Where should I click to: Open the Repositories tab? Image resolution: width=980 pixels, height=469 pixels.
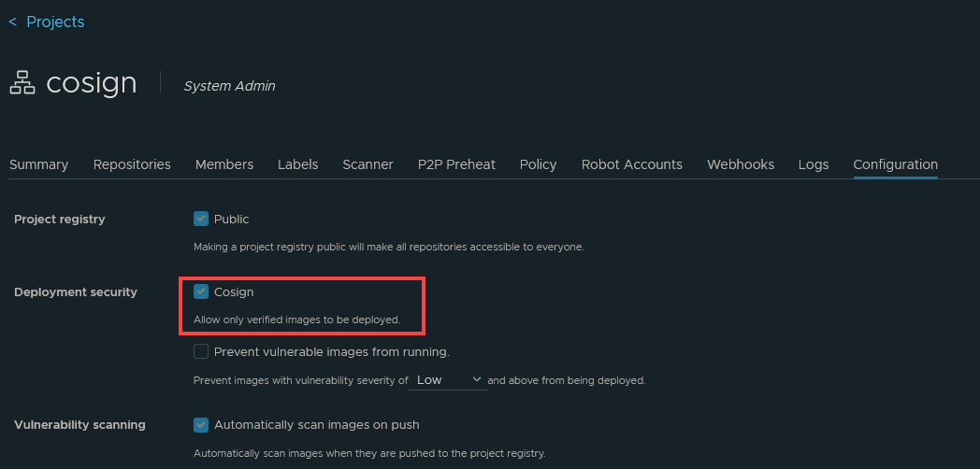(x=132, y=164)
